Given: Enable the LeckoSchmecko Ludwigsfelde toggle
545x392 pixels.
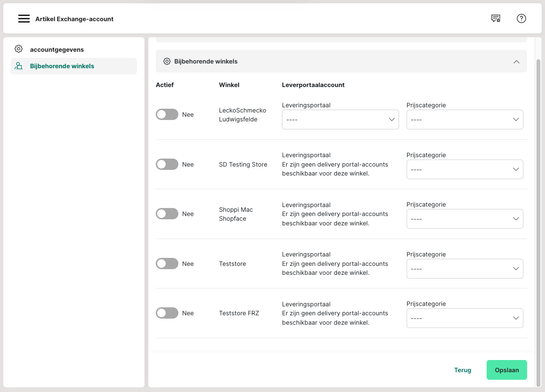Looking at the screenshot, I should click(167, 114).
